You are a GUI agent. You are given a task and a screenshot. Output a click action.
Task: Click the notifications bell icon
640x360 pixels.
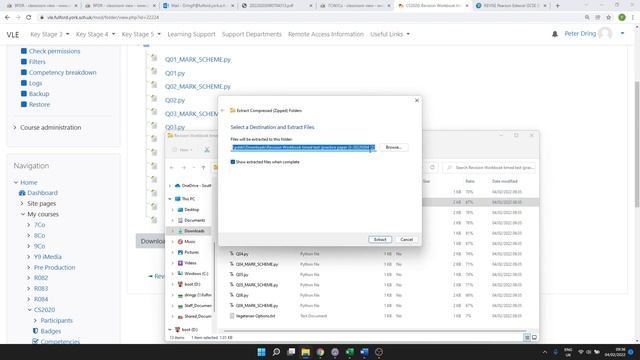pyautogui.click(x=555, y=34)
